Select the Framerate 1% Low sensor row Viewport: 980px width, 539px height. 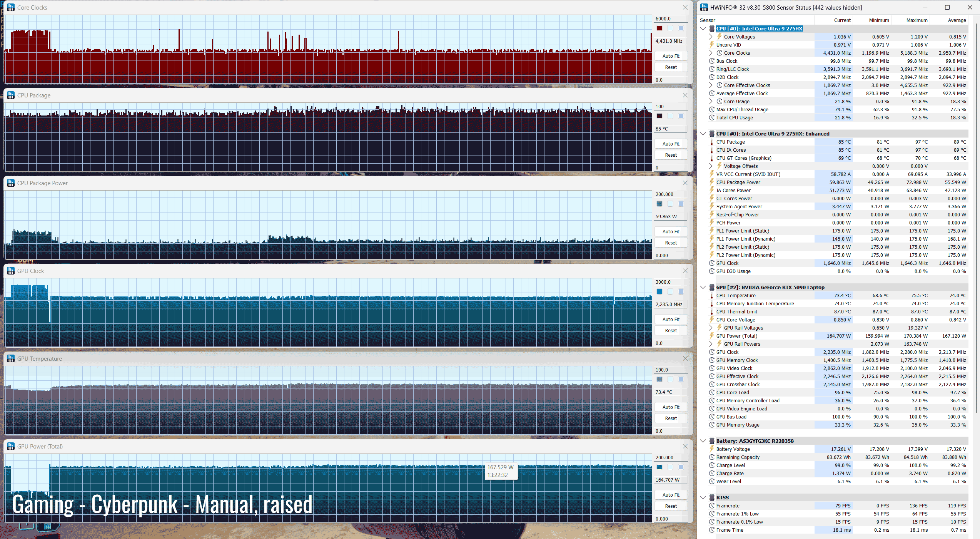point(738,514)
